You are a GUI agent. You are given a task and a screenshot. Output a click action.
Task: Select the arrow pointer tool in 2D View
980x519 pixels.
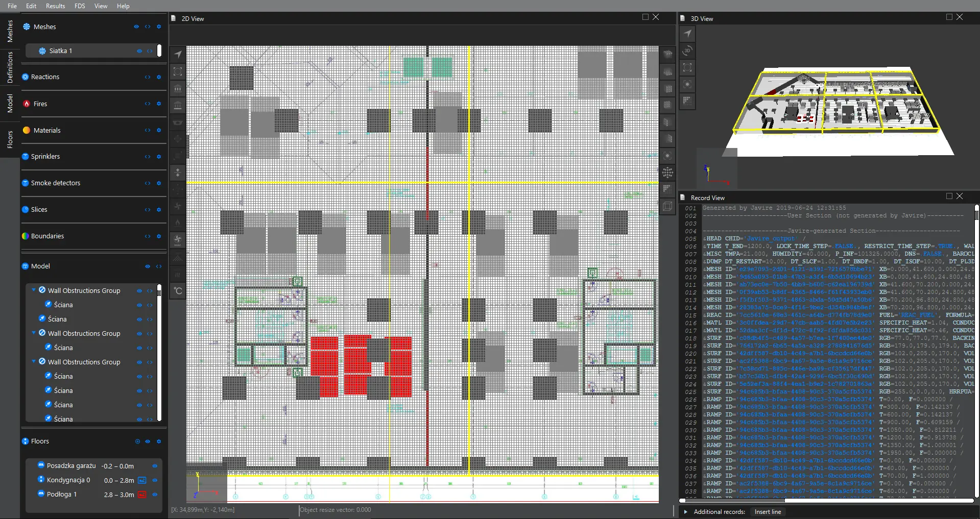click(x=178, y=55)
